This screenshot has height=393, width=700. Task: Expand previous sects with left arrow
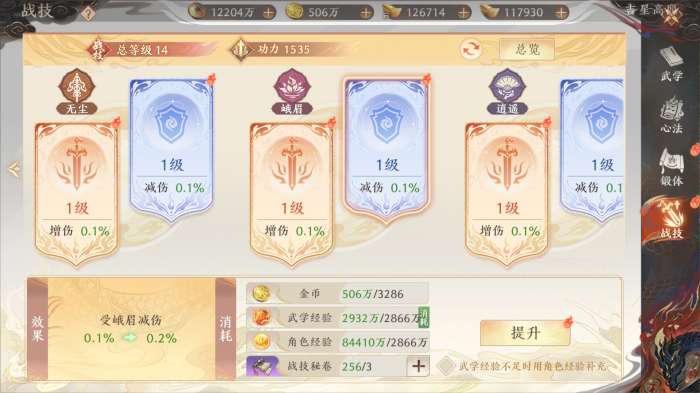tap(14, 169)
